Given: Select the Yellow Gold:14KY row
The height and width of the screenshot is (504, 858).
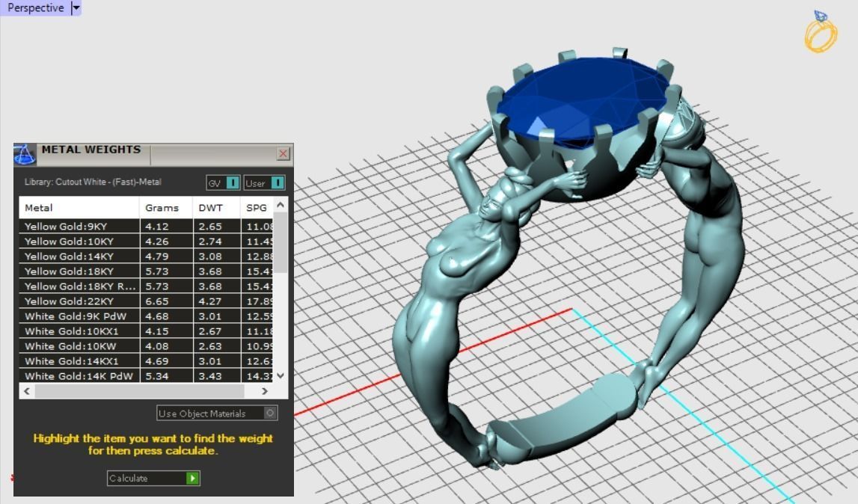Looking at the screenshot, I should 146,256.
